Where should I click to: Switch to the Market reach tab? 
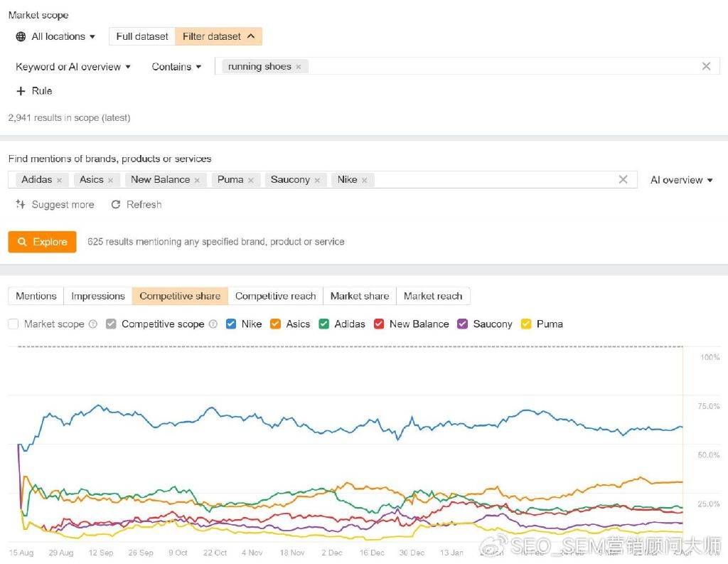click(x=433, y=297)
